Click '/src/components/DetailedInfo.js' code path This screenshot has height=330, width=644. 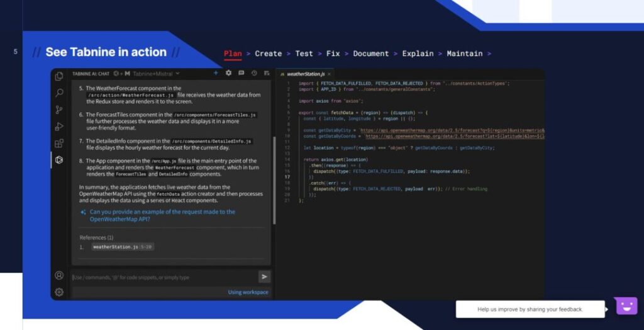(212, 141)
